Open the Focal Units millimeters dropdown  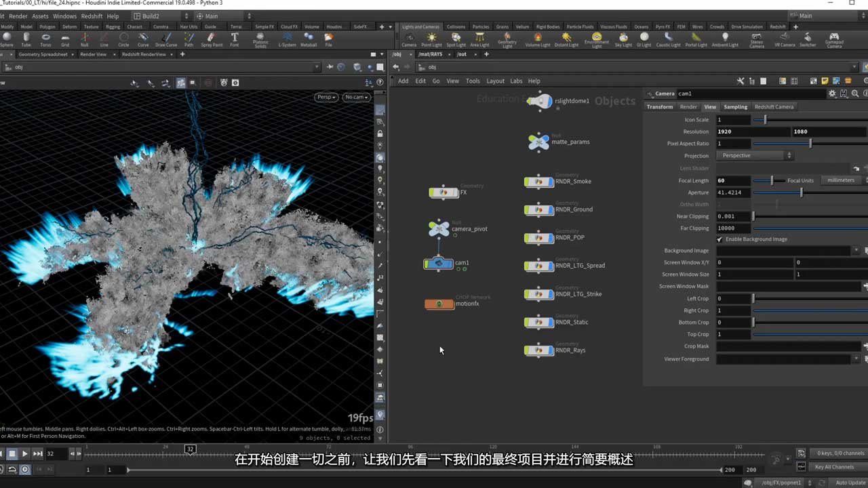[x=841, y=180]
